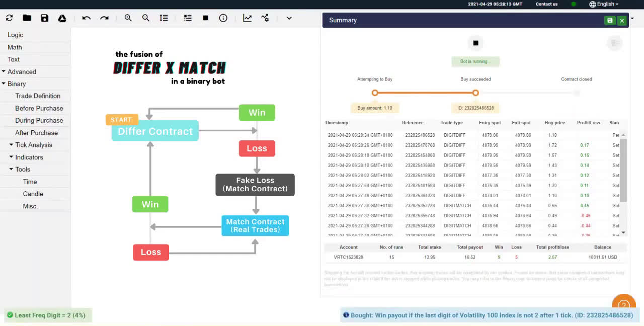This screenshot has width=644, height=326.
Task: Click the Buy succeeded progress marker
Action: tap(475, 93)
